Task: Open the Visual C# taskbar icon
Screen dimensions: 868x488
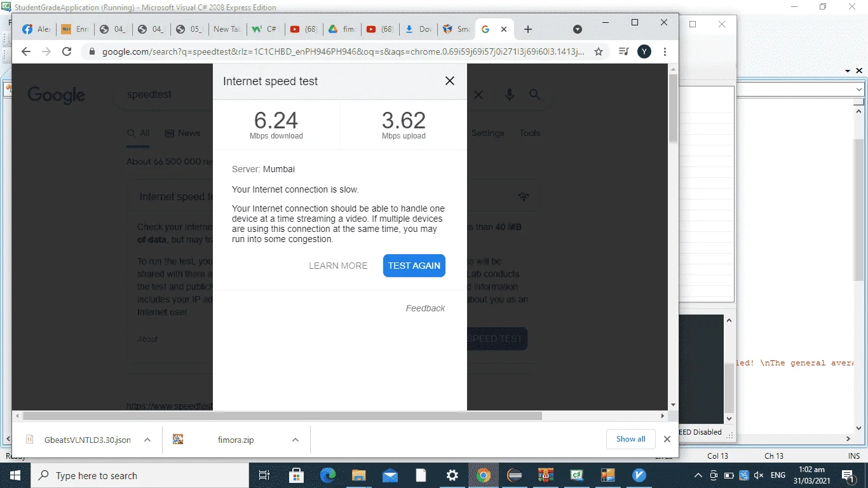Action: click(577, 475)
